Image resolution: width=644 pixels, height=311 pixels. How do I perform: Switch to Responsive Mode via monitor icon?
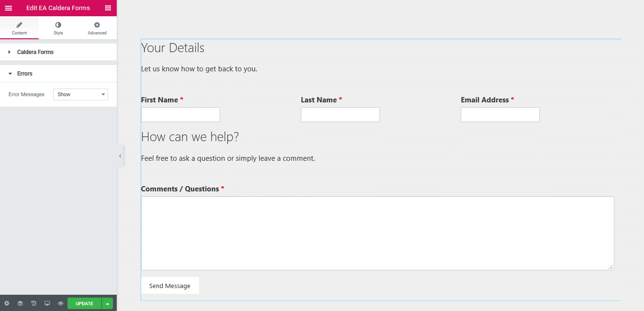47,303
